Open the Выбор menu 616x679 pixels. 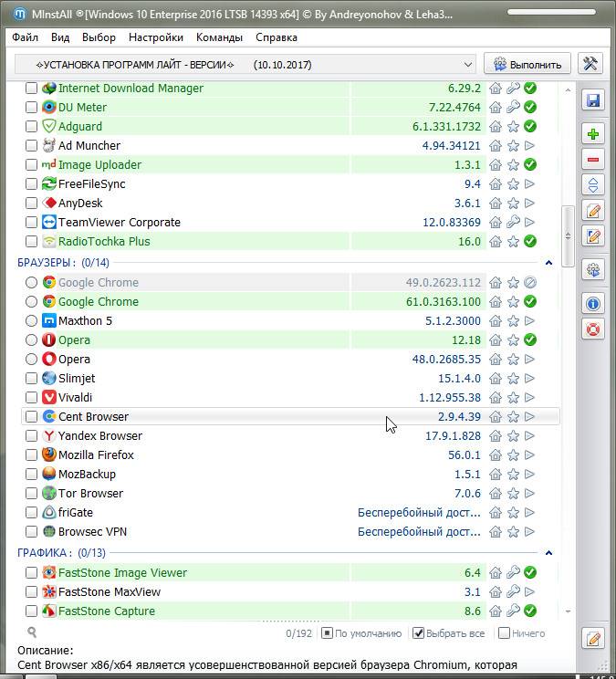click(99, 37)
